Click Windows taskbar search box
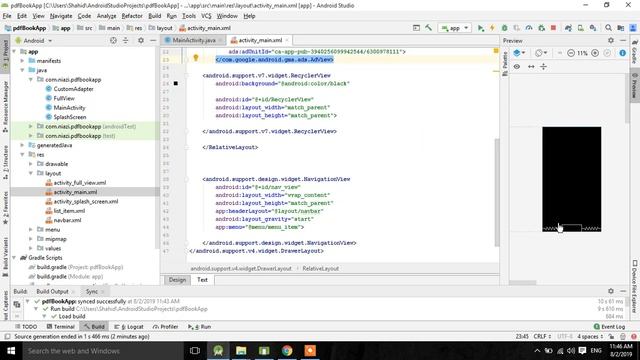The height and width of the screenshot is (360, 640). pyautogui.click(x=102, y=351)
